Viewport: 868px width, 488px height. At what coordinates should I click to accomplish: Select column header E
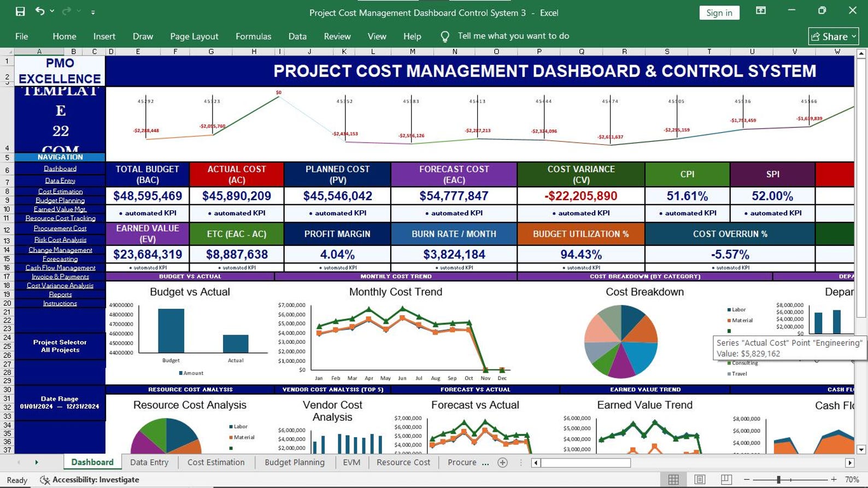pyautogui.click(x=138, y=52)
